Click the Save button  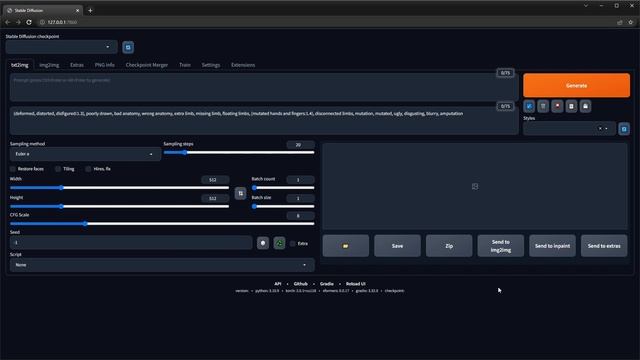pyautogui.click(x=397, y=246)
